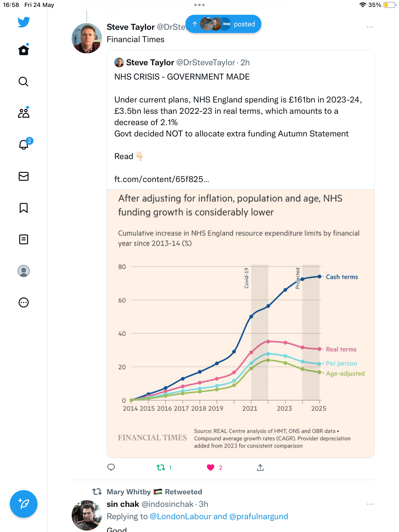399x532 pixels.
Task: Open the Financial Times NHS funding chart image
Action: [241, 323]
